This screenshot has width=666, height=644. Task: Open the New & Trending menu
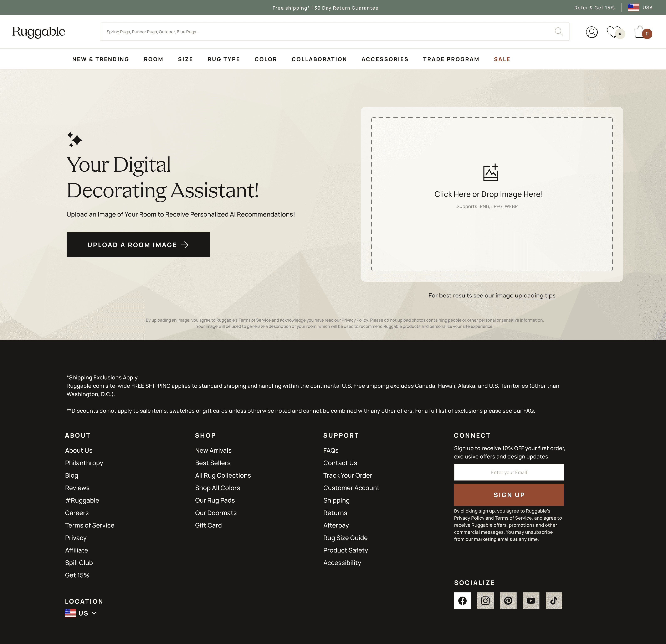(x=101, y=59)
